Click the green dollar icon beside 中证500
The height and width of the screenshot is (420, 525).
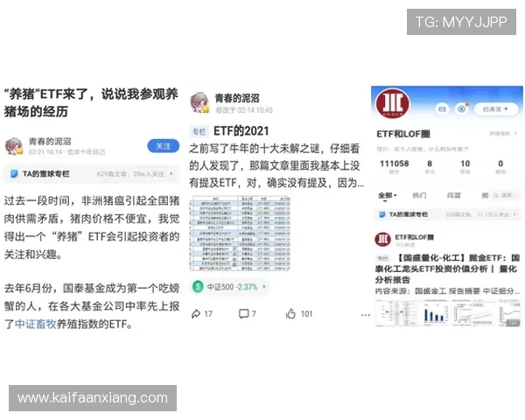coord(198,286)
